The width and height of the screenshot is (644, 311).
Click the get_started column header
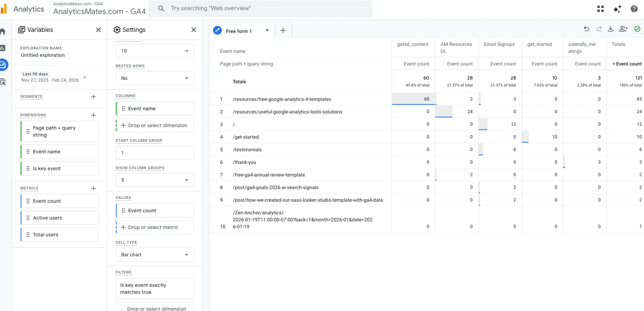tap(540, 44)
